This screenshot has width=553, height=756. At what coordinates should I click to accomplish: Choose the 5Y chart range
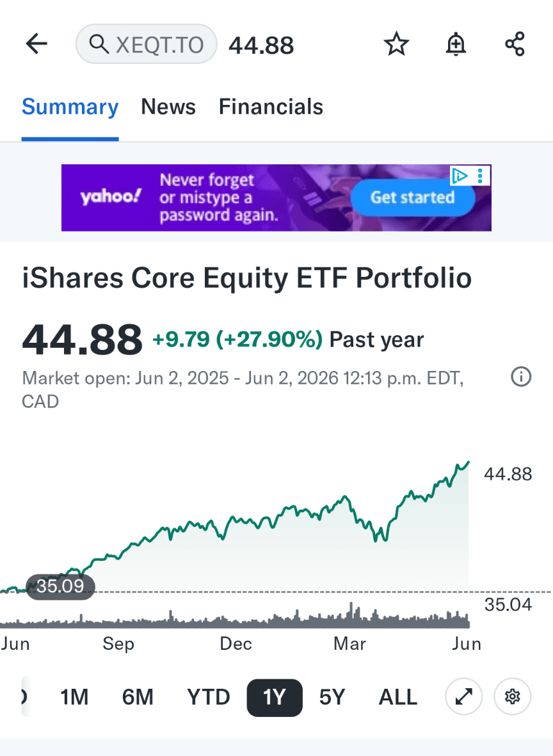pos(332,697)
